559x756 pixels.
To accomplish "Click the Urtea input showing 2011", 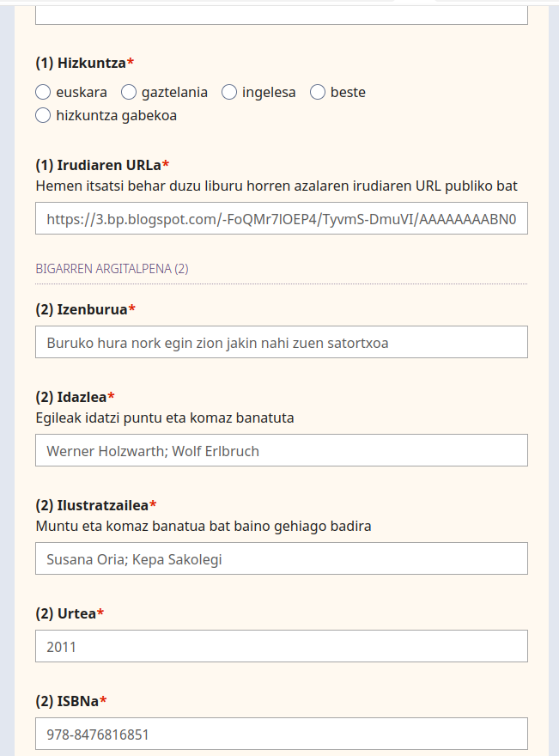I will click(282, 646).
